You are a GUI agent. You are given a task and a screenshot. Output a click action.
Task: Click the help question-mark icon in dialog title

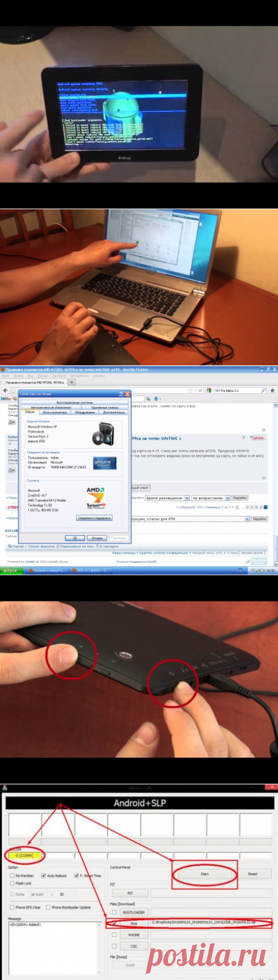[x=120, y=393]
